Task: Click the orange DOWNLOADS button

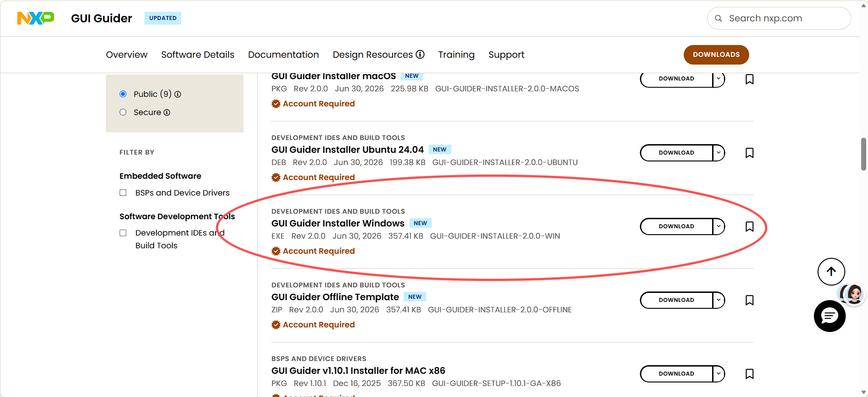Action: [716, 55]
